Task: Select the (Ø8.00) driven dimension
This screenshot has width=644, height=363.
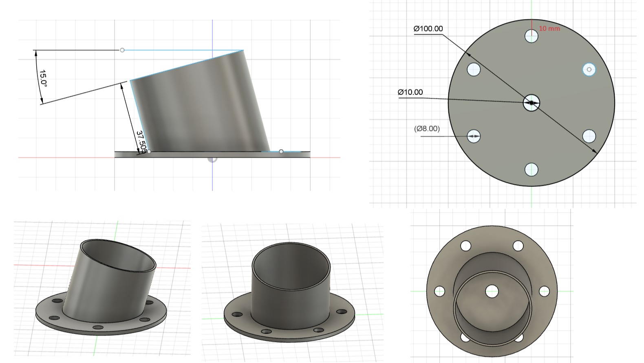Action: pos(427,128)
